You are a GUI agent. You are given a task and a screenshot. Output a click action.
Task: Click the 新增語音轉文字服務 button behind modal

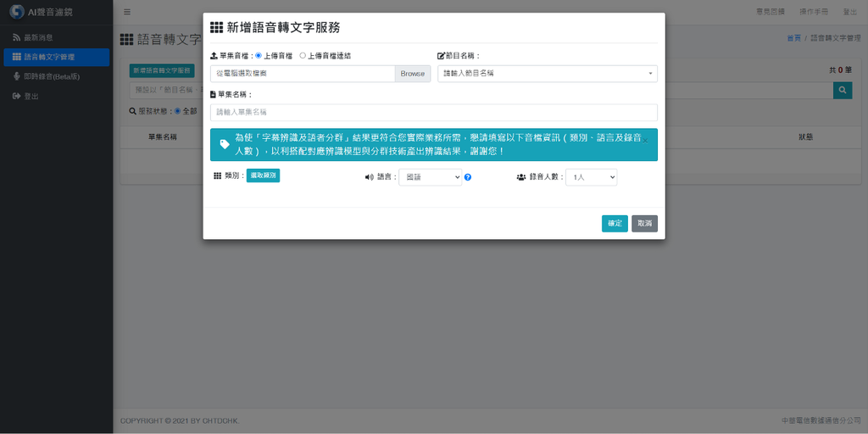162,71
